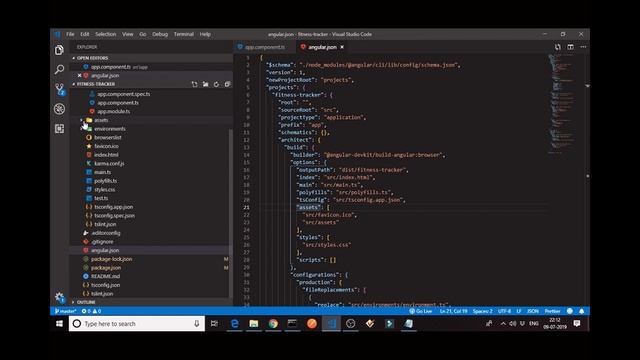The width and height of the screenshot is (640, 360).
Task: Click errors and warnings count in status bar
Action: [x=91, y=311]
